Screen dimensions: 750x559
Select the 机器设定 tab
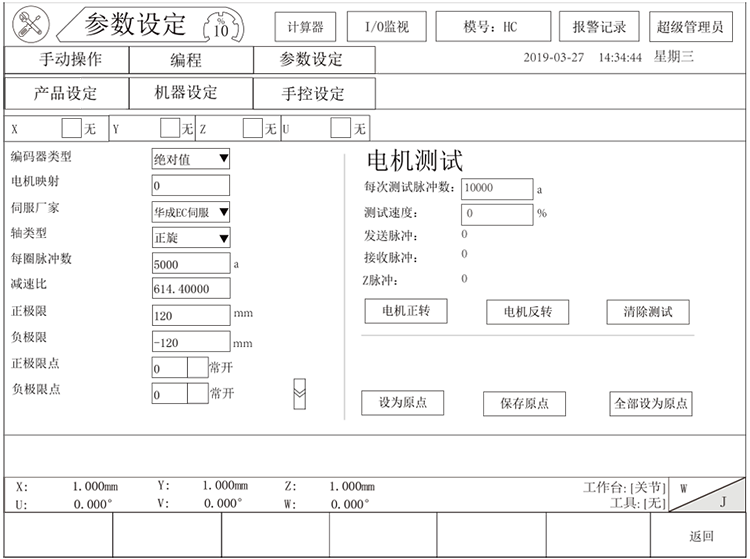click(190, 93)
